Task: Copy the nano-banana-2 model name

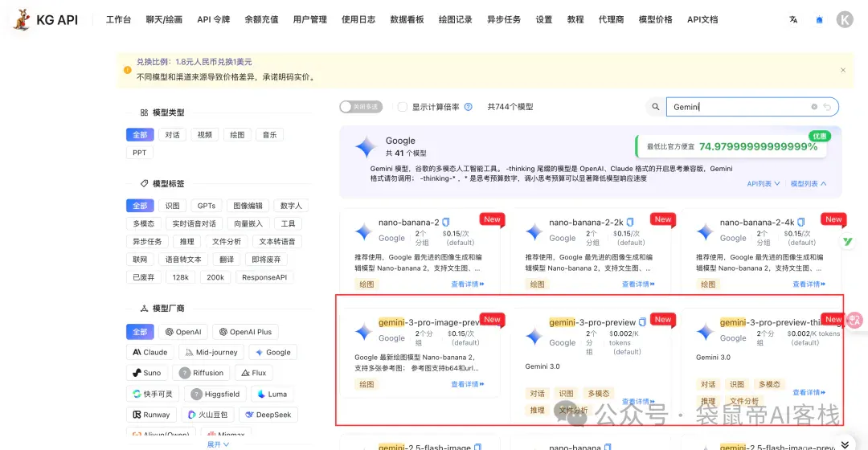Action: coord(445,223)
